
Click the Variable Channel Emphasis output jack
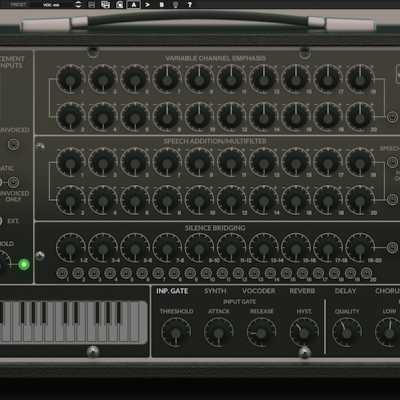tap(392, 117)
